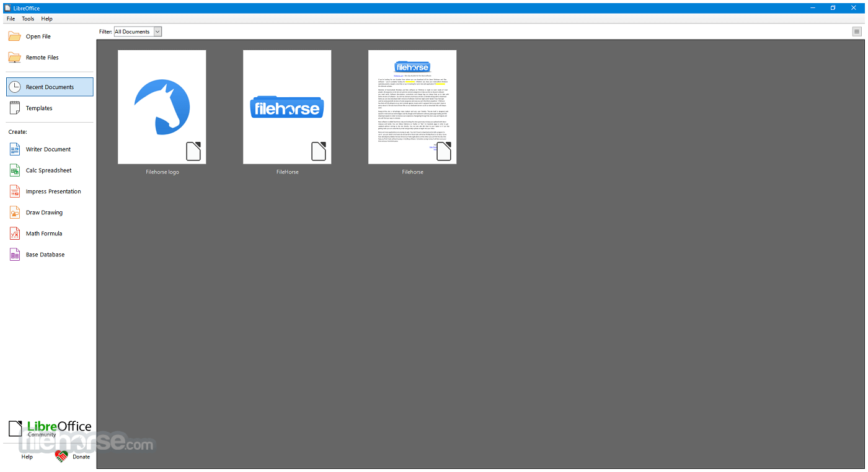Click the Remote Files folder icon
This screenshot has width=868, height=472.
[x=14, y=58]
